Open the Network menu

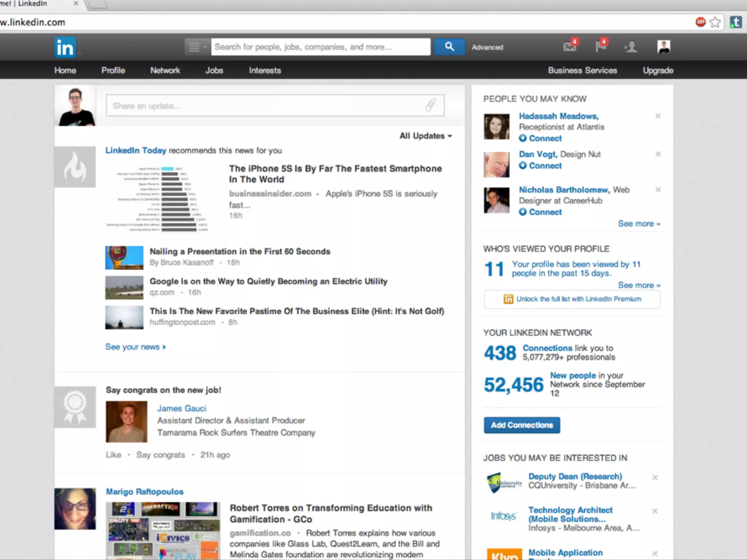click(165, 70)
